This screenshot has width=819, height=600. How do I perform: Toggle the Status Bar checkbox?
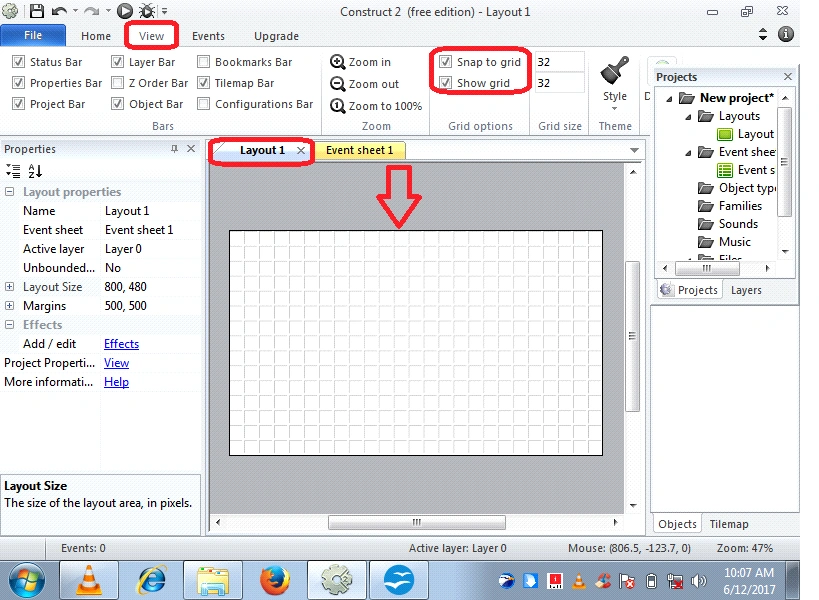pos(18,62)
